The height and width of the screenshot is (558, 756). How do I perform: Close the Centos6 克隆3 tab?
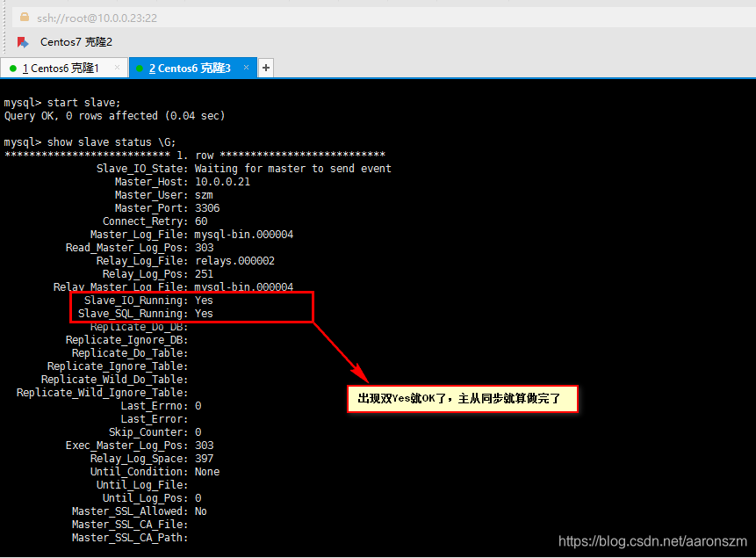point(247,68)
